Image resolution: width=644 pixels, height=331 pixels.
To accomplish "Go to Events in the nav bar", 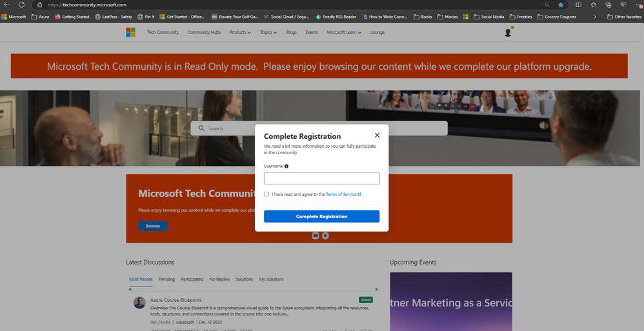I will point(312,32).
